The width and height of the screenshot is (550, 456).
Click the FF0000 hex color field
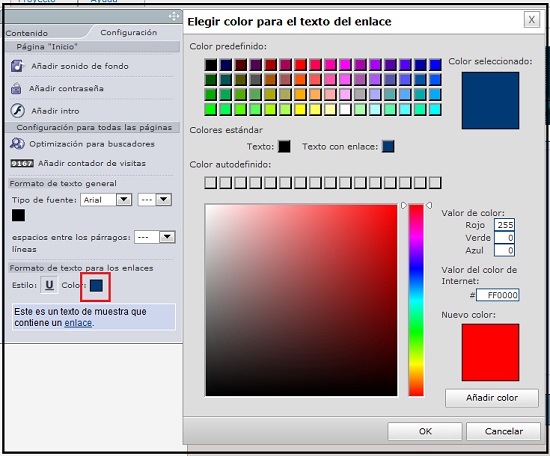pyautogui.click(x=497, y=295)
